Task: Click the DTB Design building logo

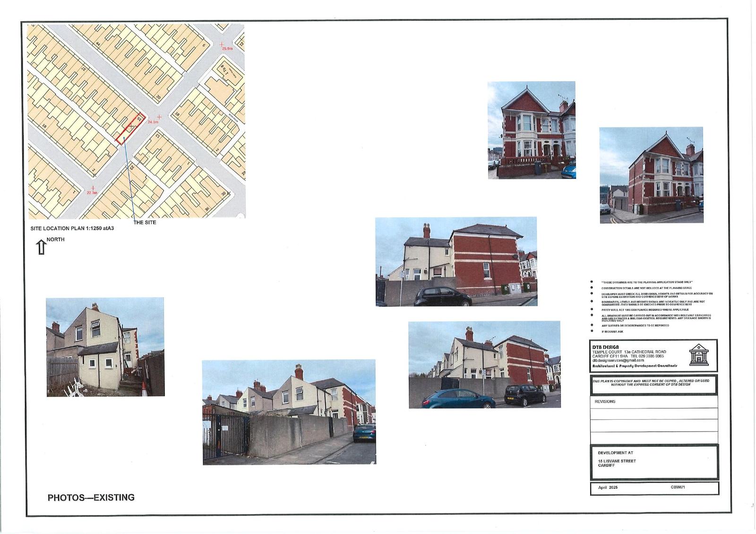Action: coord(698,355)
